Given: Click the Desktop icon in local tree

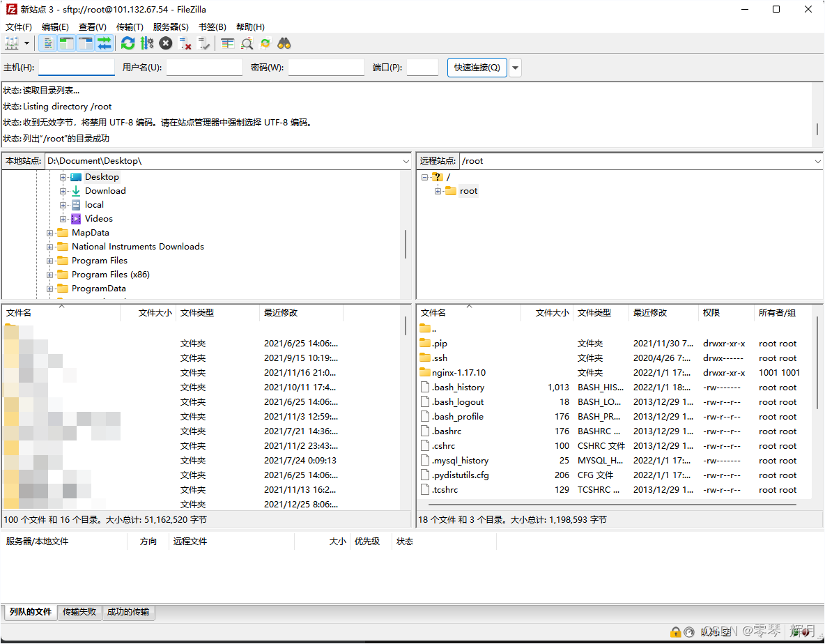Looking at the screenshot, I should pyautogui.click(x=76, y=177).
